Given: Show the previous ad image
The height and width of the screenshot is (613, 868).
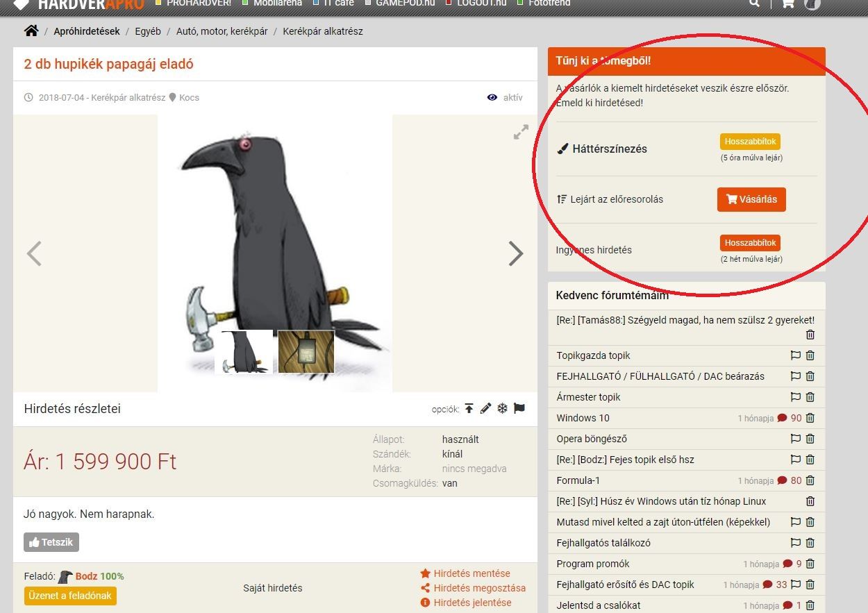Looking at the screenshot, I should [x=34, y=253].
